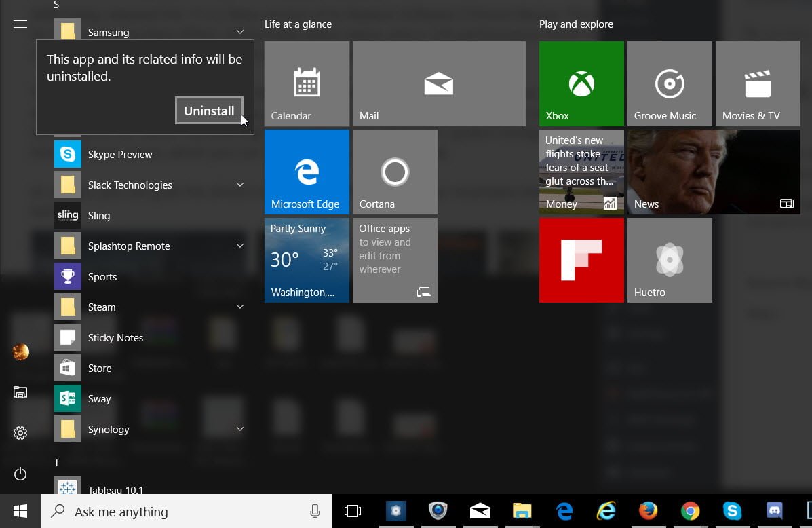Click the user account picture
This screenshot has width=812, height=528.
[x=20, y=352]
